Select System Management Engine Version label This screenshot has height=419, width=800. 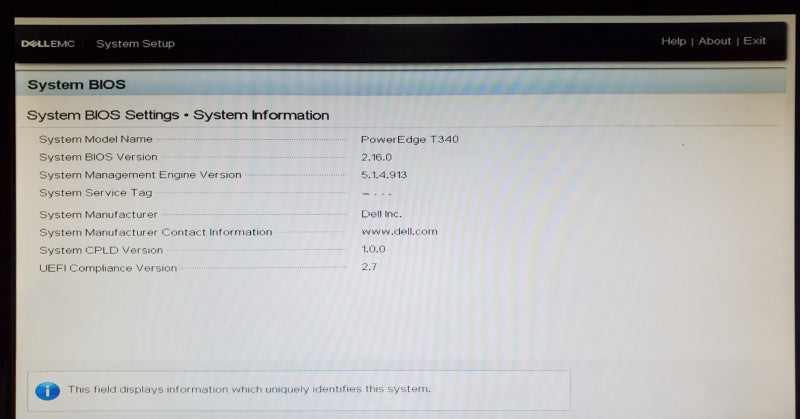pyautogui.click(x=140, y=175)
